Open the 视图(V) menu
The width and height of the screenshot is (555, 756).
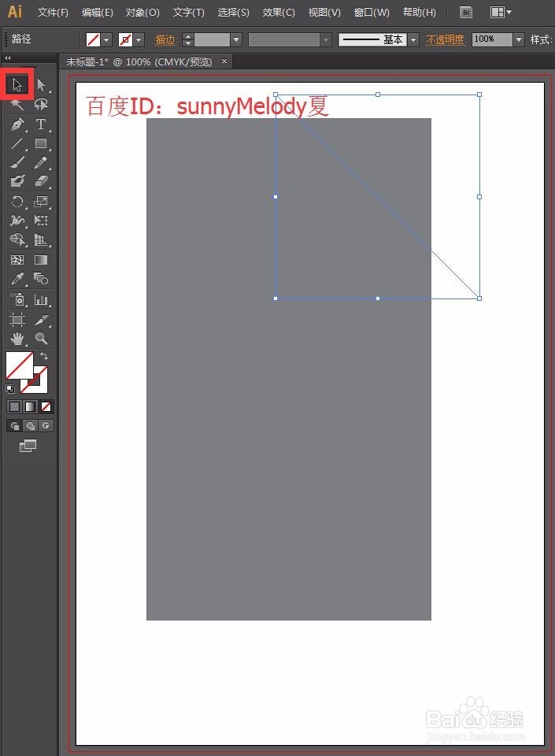[x=324, y=13]
